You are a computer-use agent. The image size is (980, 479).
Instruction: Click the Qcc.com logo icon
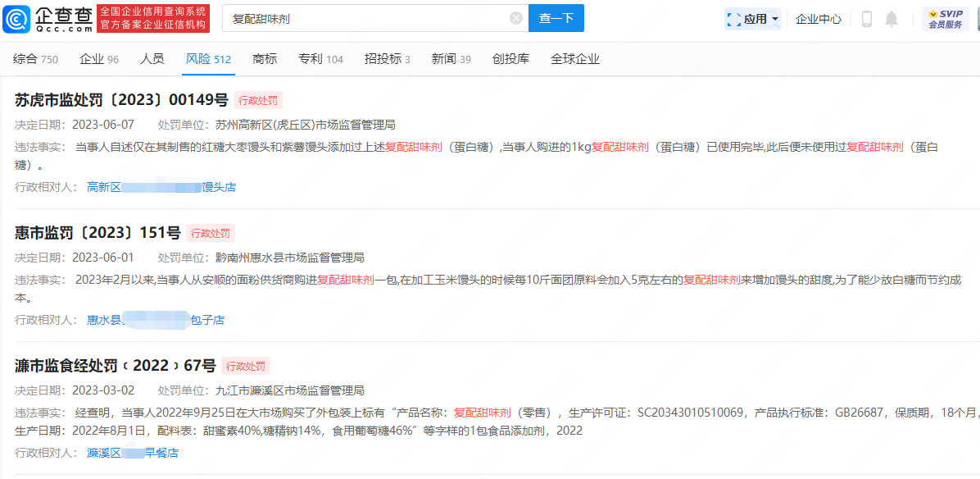click(x=16, y=18)
